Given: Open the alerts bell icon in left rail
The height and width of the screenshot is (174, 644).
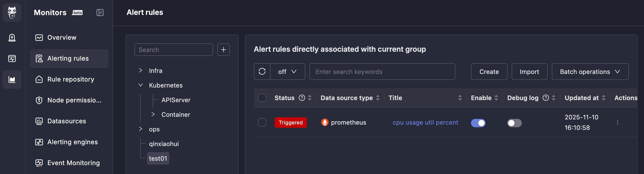Looking at the screenshot, I should pyautogui.click(x=12, y=38).
